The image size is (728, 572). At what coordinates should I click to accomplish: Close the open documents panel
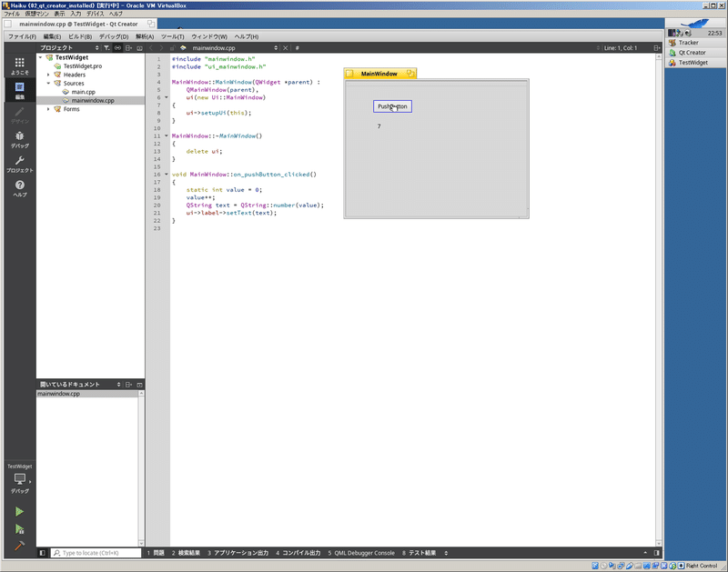[x=139, y=385]
